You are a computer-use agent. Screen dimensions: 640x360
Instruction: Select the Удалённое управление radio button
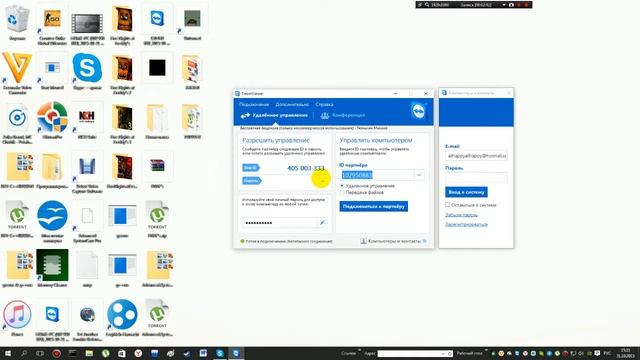coord(342,186)
